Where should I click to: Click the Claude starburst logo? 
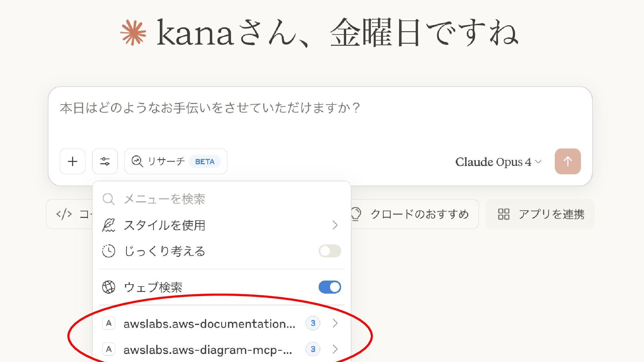133,33
